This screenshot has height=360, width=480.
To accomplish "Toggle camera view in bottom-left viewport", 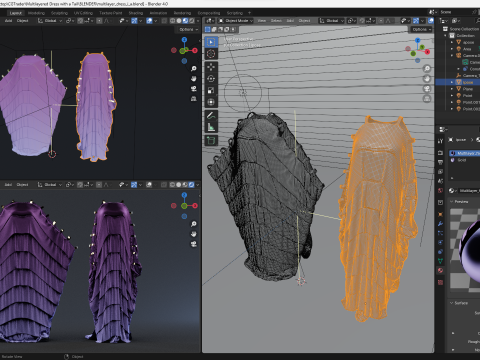I will 194,245.
